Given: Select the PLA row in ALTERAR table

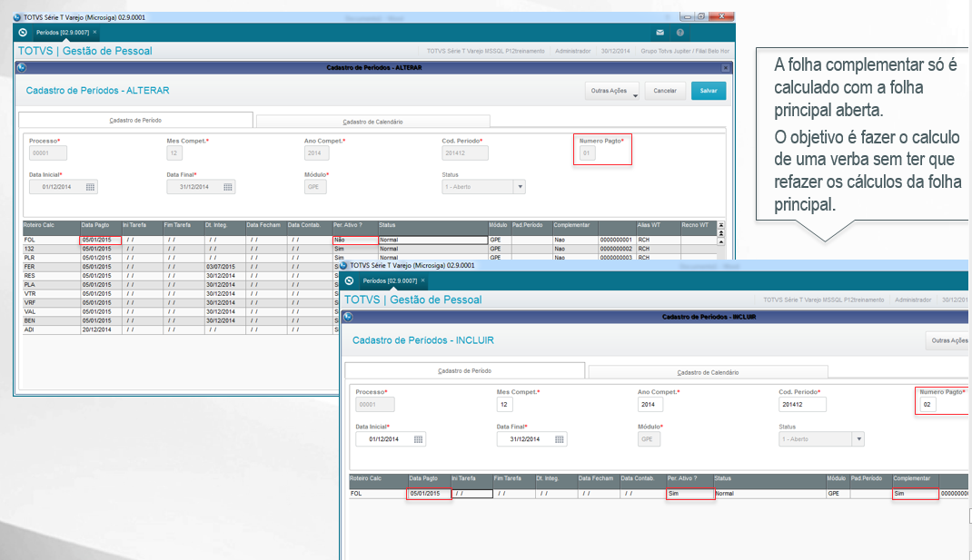Looking at the screenshot, I should 180,285.
